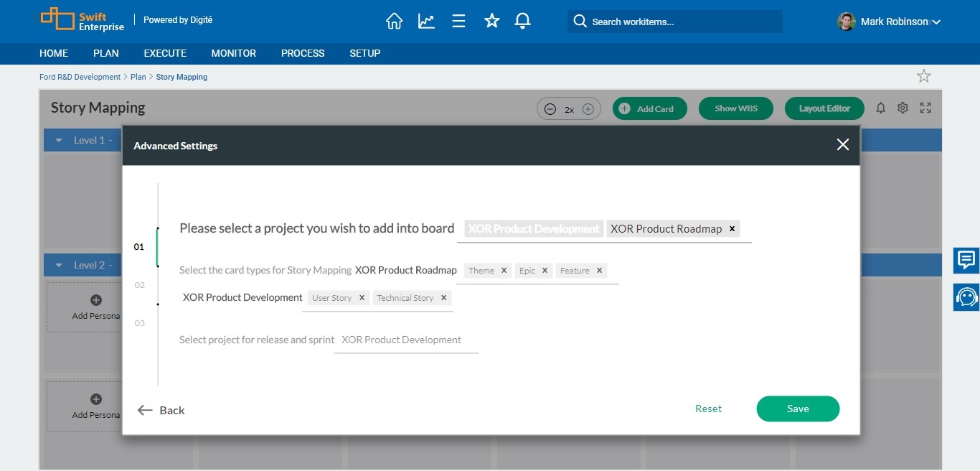The height and width of the screenshot is (471, 980).
Task: Open the EXECUTE menu
Action: pyautogui.click(x=165, y=53)
